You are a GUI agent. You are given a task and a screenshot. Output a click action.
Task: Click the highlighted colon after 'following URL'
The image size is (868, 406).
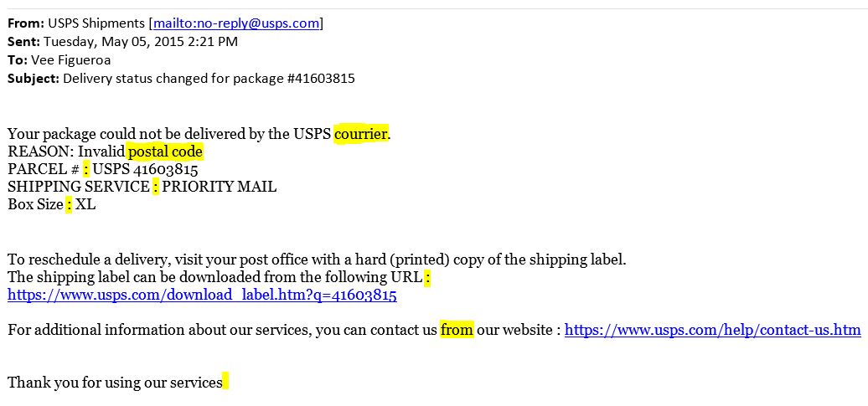(x=426, y=277)
